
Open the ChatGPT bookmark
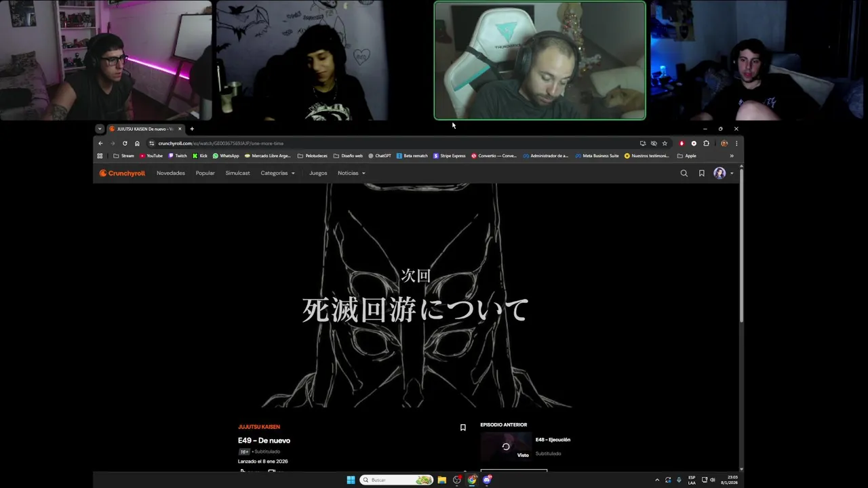380,156
